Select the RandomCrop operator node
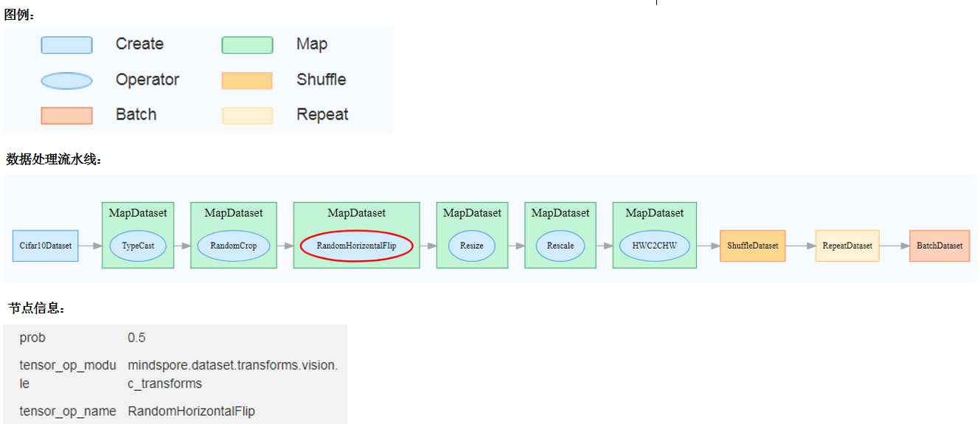Viewport: 980px width, 424px height. point(234,246)
